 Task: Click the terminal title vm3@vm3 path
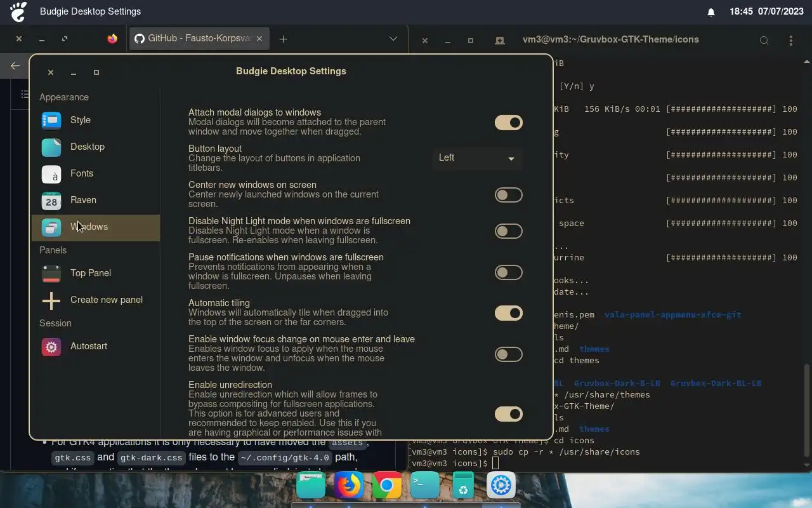click(x=611, y=39)
